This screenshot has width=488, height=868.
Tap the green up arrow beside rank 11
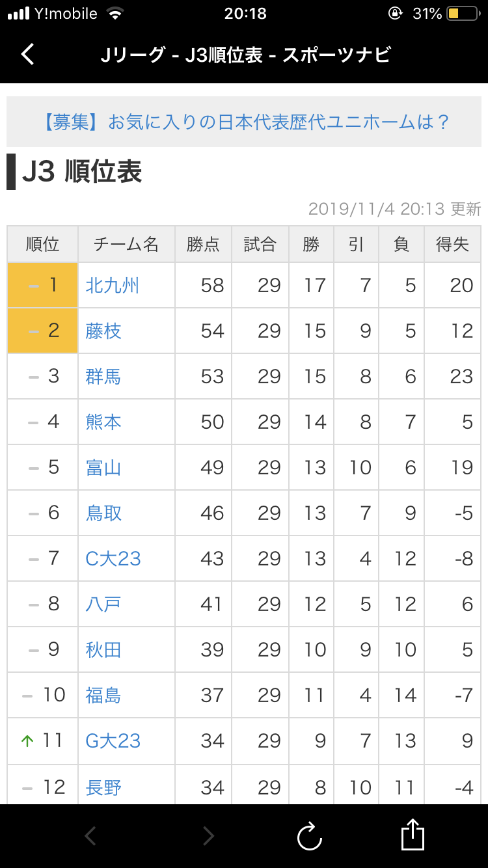click(27, 741)
